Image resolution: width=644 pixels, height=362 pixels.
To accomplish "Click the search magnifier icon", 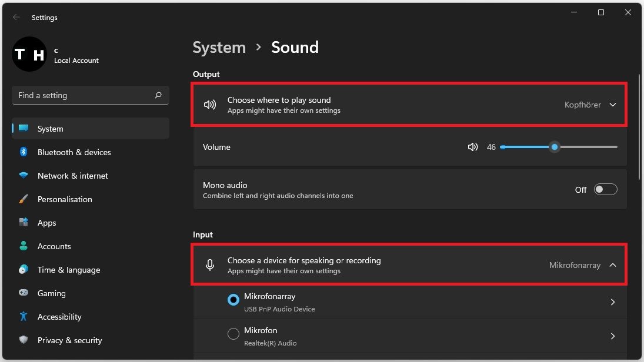I will [x=158, y=95].
